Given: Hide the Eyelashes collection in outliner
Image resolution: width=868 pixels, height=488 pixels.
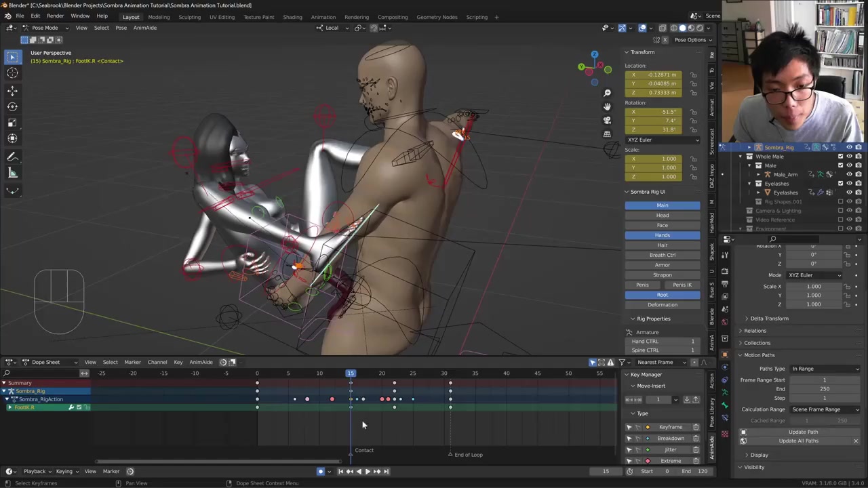Looking at the screenshot, I should tap(849, 184).
